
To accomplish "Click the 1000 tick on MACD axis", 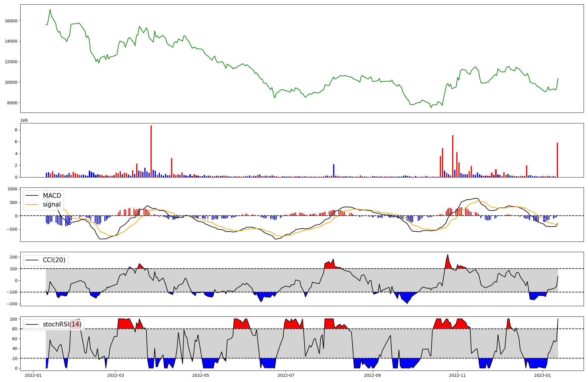I will point(12,189).
